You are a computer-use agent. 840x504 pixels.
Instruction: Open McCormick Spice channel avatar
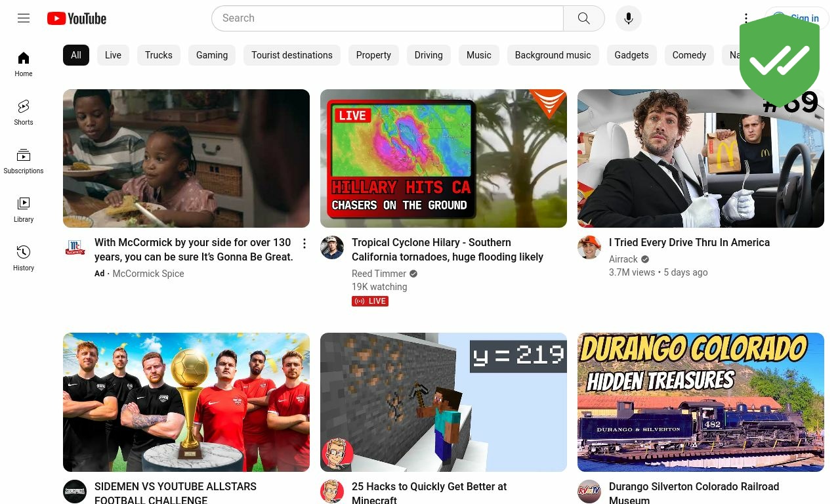75,247
